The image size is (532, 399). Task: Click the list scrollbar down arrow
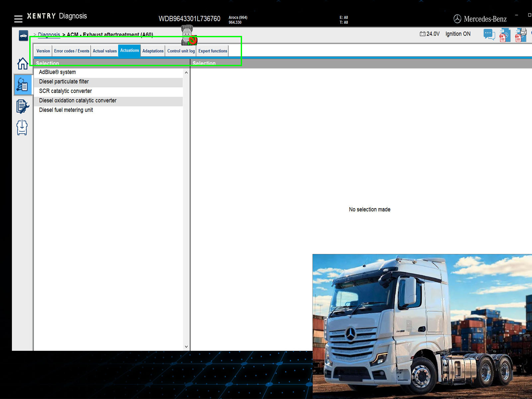pos(186,346)
